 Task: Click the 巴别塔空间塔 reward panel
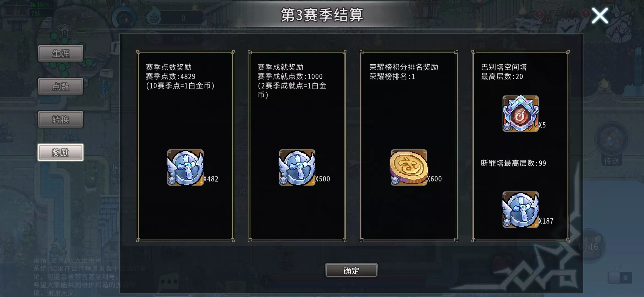pyautogui.click(x=521, y=146)
